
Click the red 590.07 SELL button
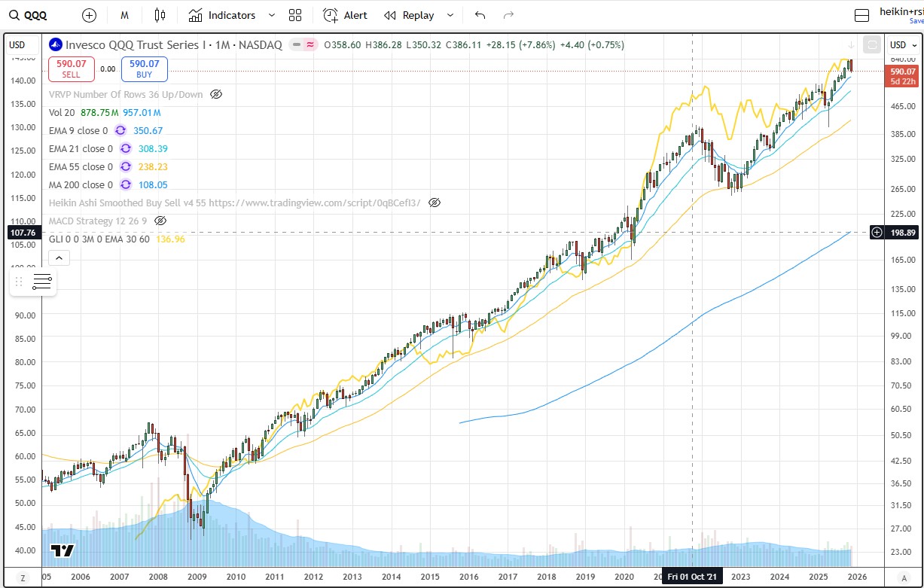[71, 69]
